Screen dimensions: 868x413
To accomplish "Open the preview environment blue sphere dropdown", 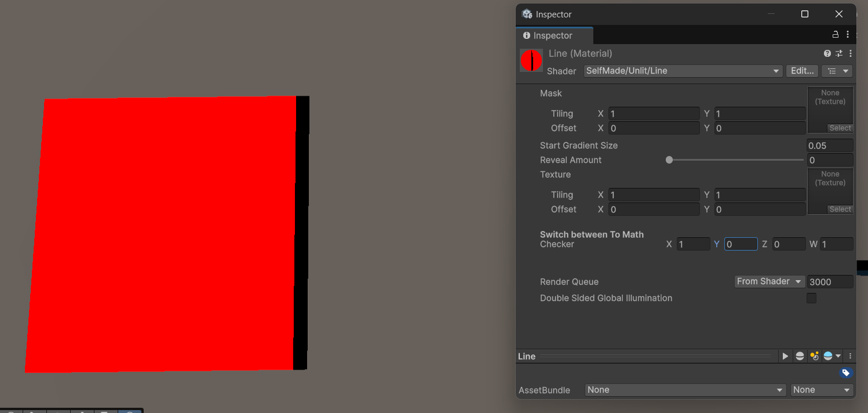I will click(x=831, y=356).
